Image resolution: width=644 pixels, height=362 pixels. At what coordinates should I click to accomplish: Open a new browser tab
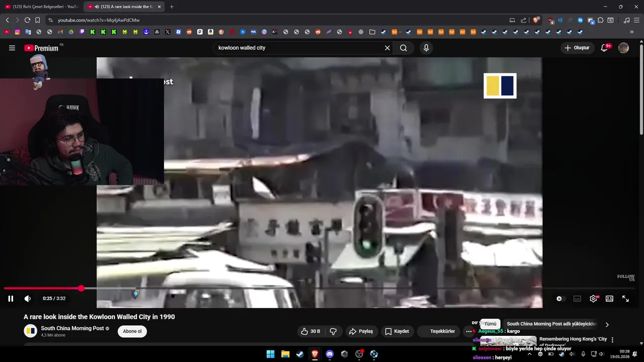click(172, 7)
